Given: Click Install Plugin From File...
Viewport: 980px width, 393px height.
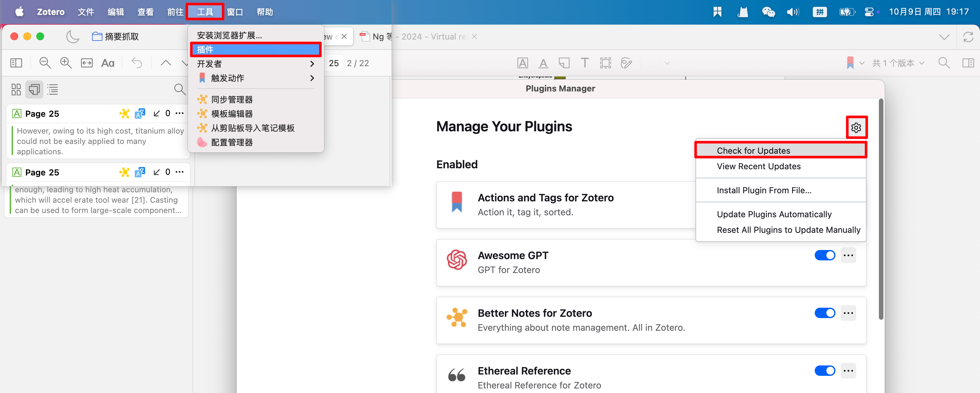Looking at the screenshot, I should pyautogui.click(x=781, y=190).
